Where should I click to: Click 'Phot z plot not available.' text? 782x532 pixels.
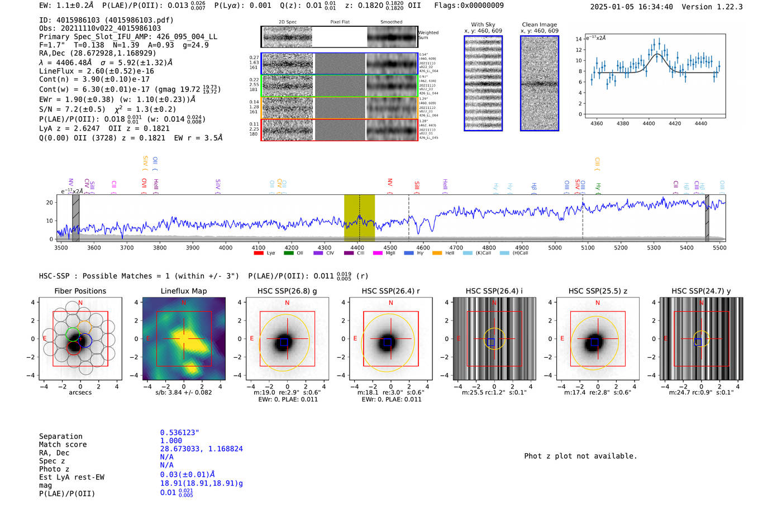tap(580, 456)
